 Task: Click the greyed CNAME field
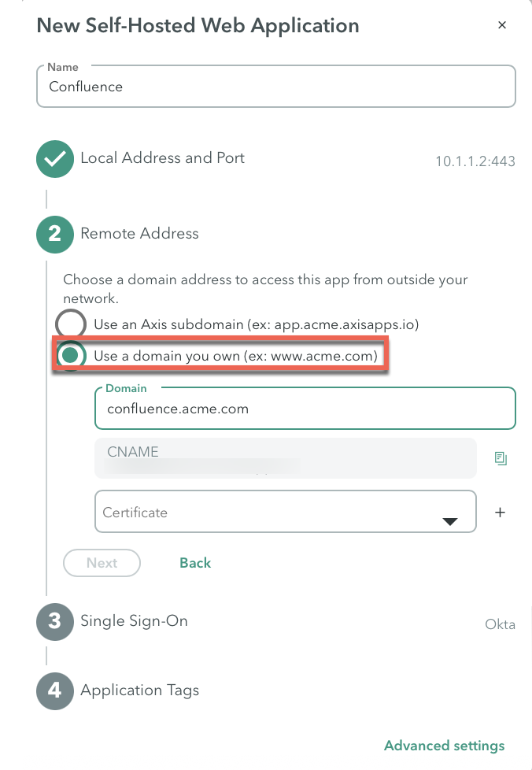285,458
